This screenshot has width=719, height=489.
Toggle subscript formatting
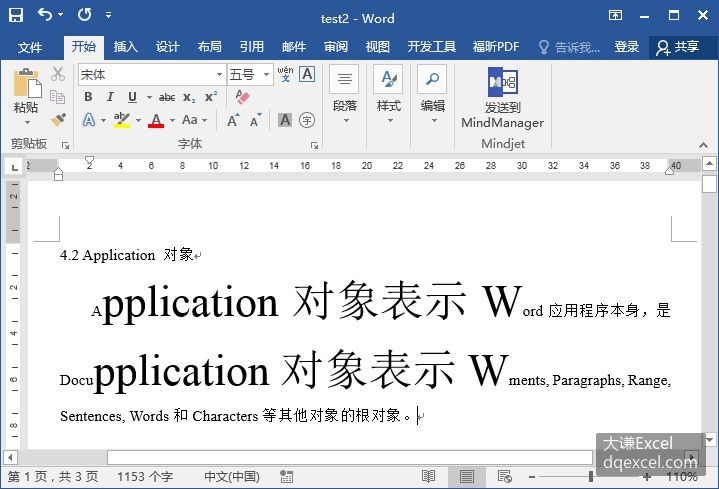pos(189,97)
